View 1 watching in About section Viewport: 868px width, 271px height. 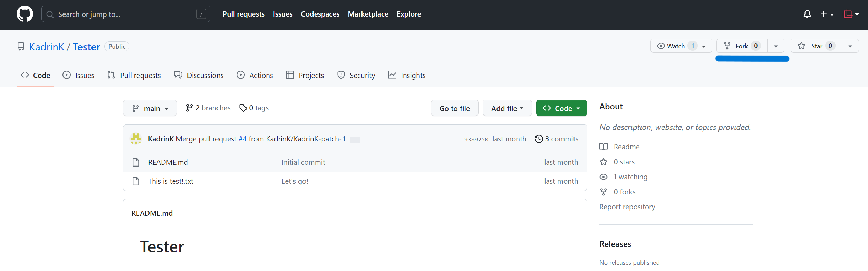coord(630,177)
